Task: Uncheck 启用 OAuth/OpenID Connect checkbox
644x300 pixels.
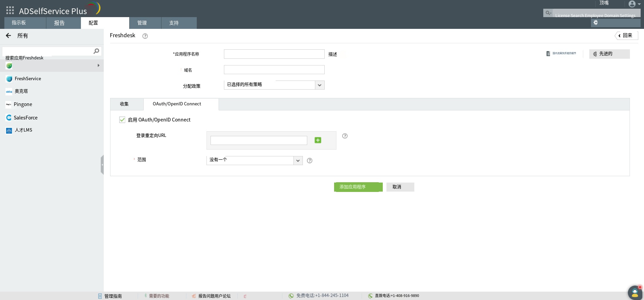Action: click(122, 120)
